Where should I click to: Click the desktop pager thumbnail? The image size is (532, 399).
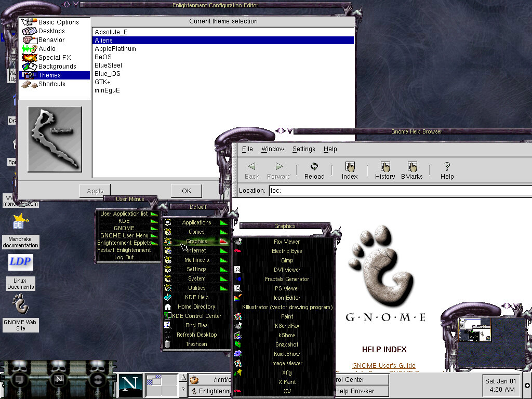[474, 330]
